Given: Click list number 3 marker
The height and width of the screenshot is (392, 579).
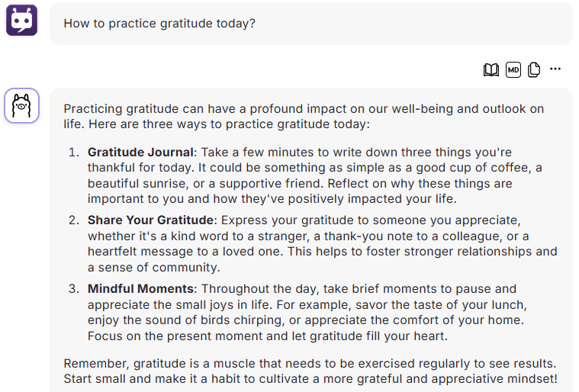Looking at the screenshot, I should coord(74,288).
